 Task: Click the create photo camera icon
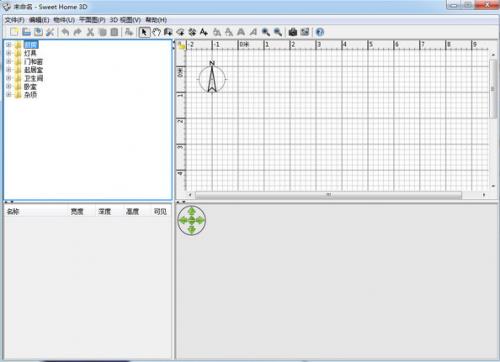293,32
